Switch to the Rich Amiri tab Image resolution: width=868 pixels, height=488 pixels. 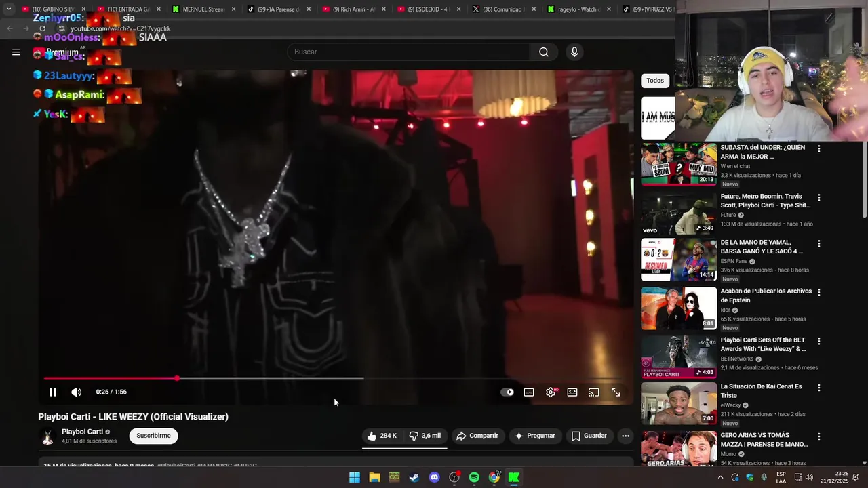[x=353, y=9]
